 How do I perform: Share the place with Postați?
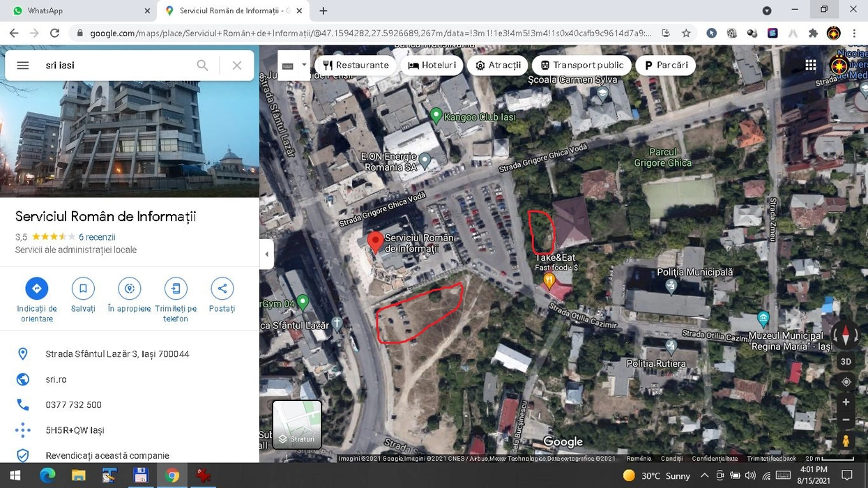tap(222, 295)
